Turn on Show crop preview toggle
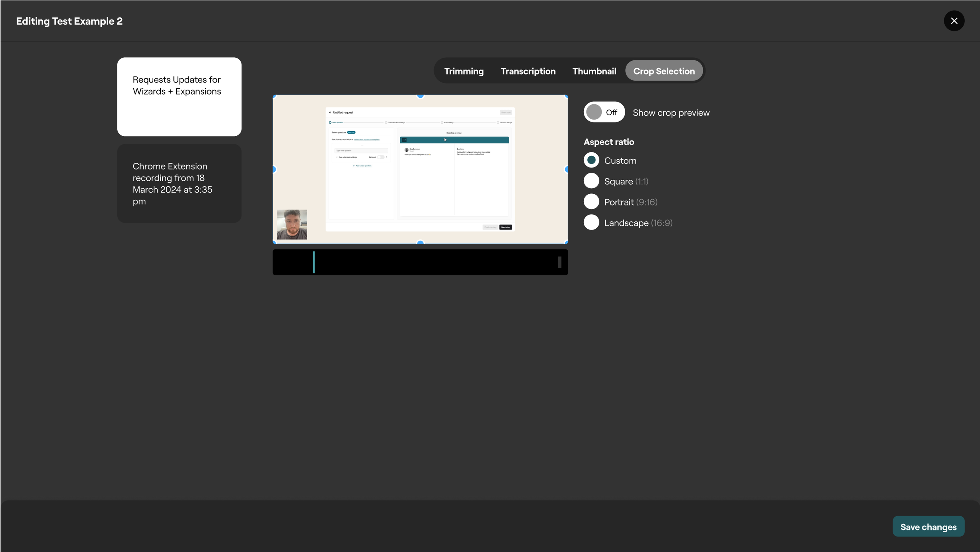 point(604,112)
